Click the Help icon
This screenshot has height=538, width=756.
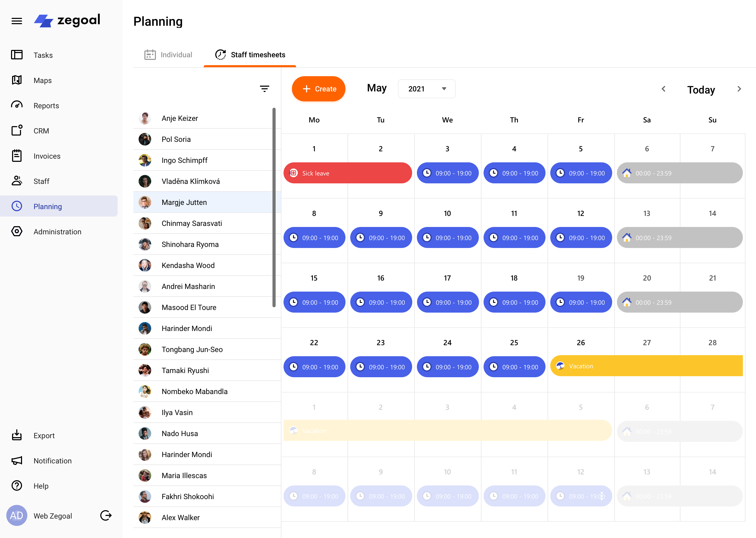(x=17, y=486)
